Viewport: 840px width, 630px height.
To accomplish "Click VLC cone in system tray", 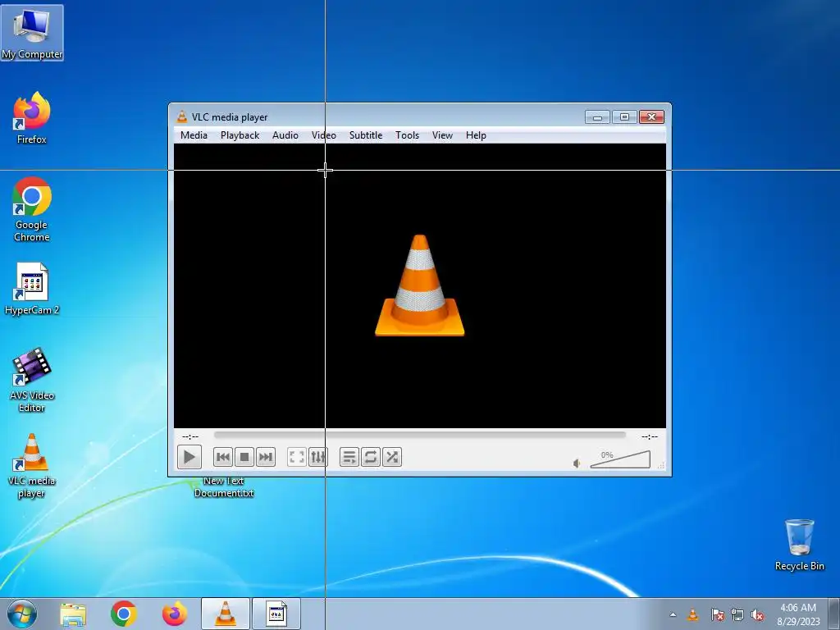I will coord(692,615).
